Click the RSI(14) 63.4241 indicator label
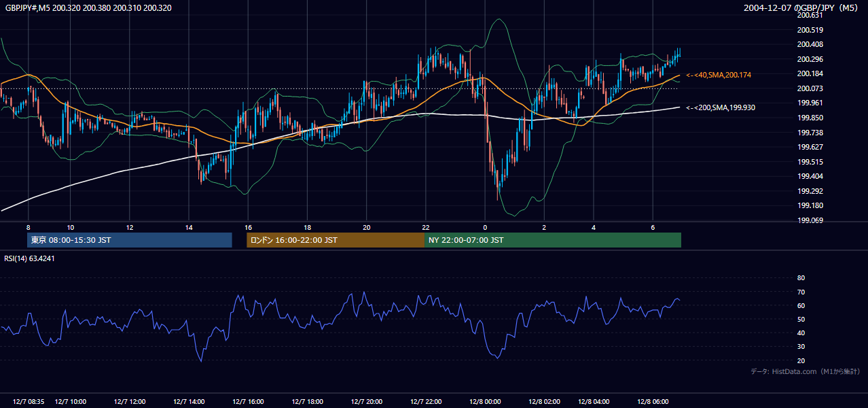Image resolution: width=868 pixels, height=408 pixels. tap(29, 258)
